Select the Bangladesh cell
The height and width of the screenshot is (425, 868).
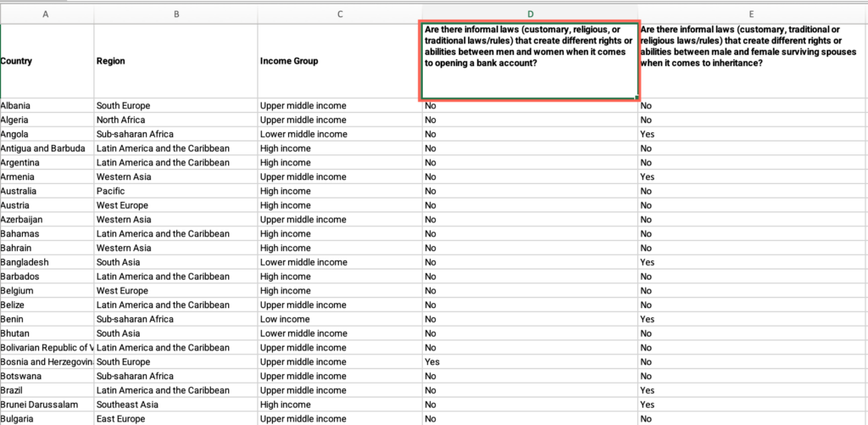click(47, 262)
